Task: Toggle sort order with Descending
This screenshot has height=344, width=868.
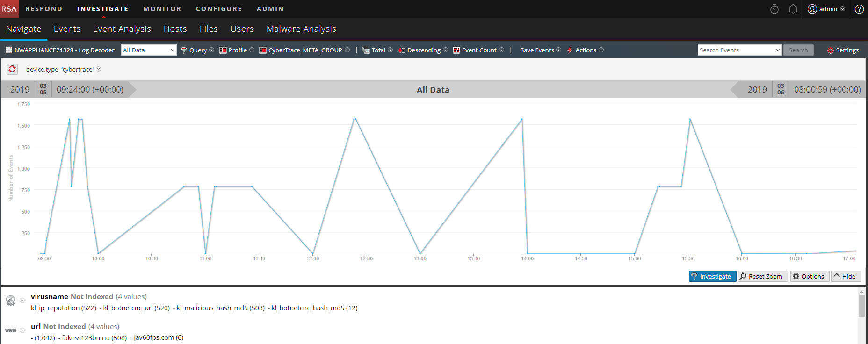Action: pyautogui.click(x=423, y=50)
